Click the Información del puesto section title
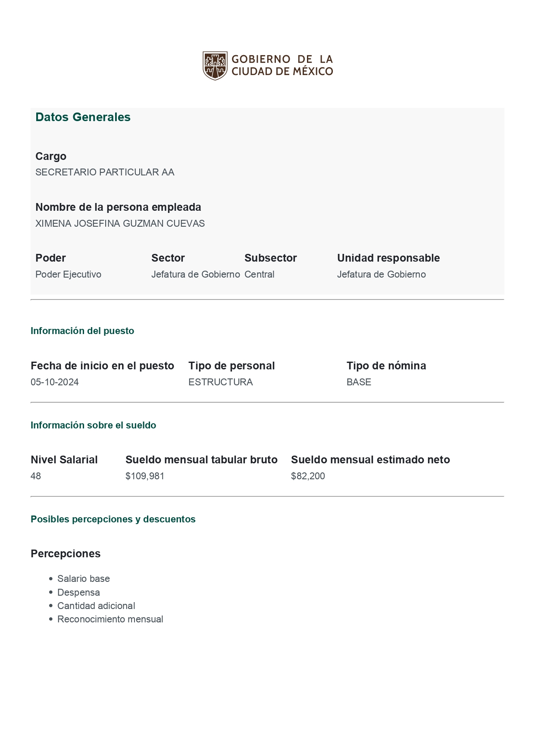535x756 pixels. pyautogui.click(x=82, y=331)
